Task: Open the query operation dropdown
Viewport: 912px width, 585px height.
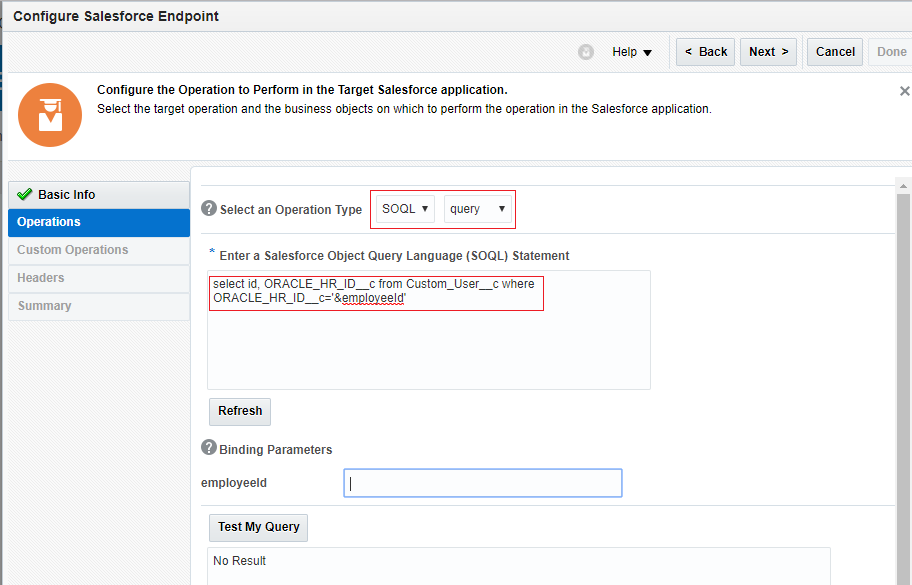Action: pos(478,209)
